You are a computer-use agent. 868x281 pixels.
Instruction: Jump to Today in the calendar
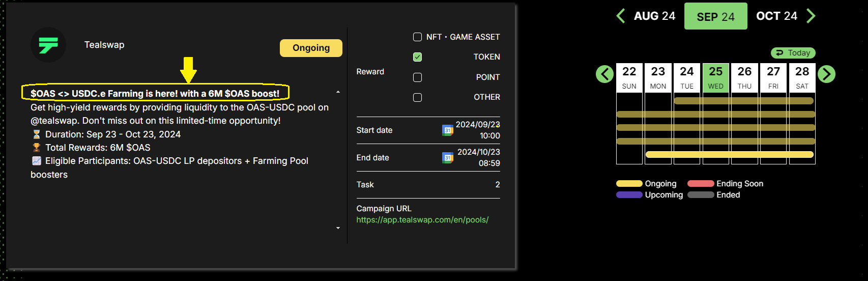click(x=793, y=53)
